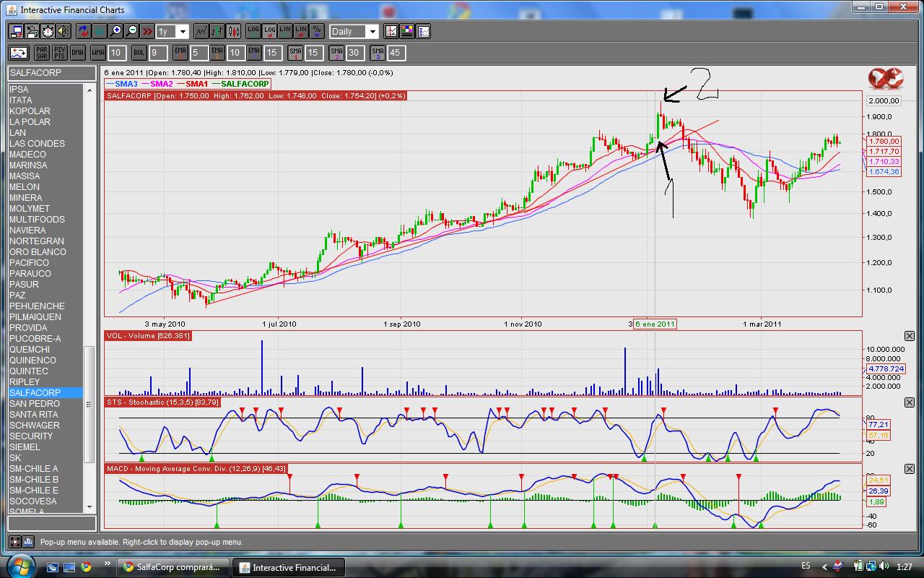Click the symbol list scrollbar thumb

coord(90,405)
